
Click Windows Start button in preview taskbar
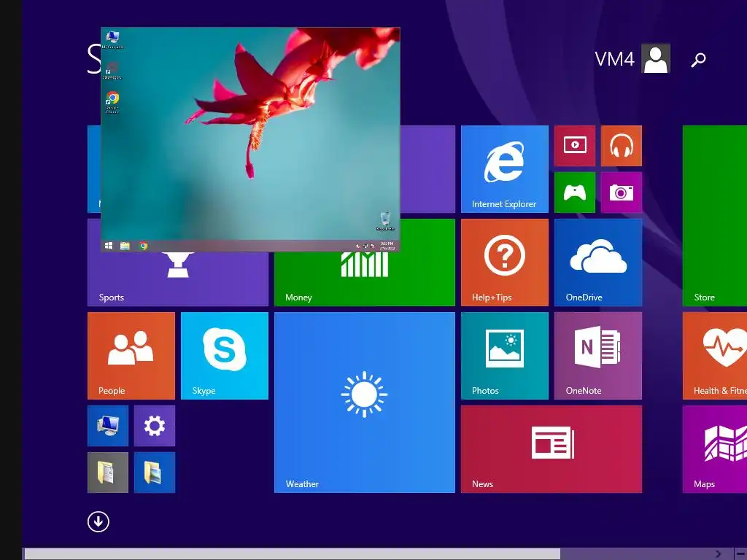point(109,246)
